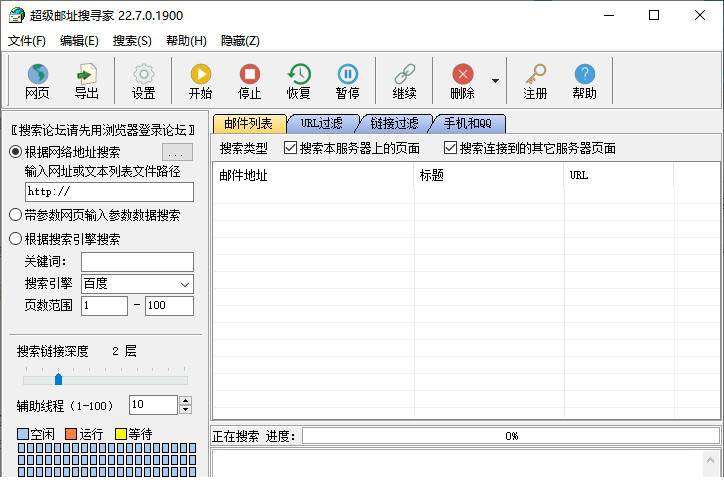Click log panel scrollbar up arrow
This screenshot has width=724, height=496.
click(x=711, y=460)
